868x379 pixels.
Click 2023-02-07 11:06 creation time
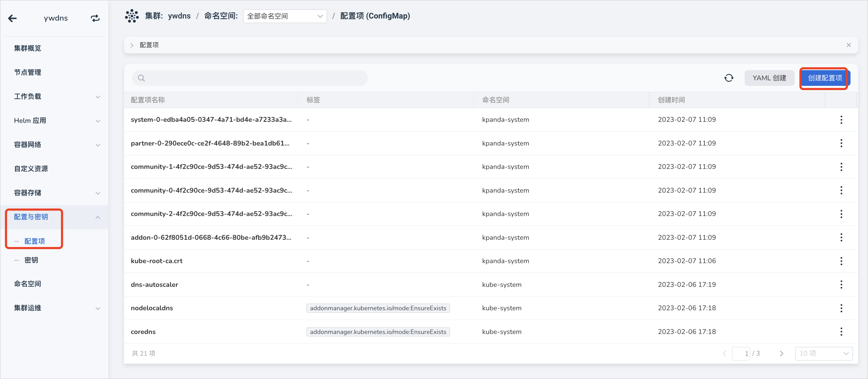pos(687,261)
